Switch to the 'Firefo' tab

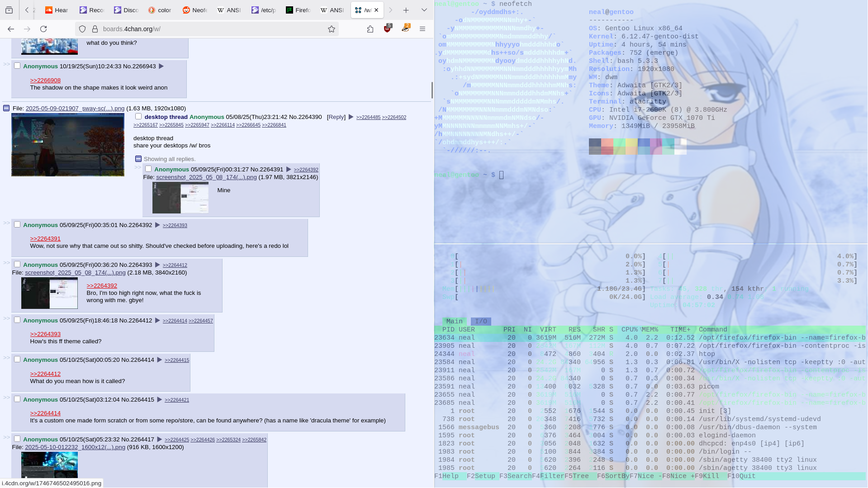coord(298,10)
